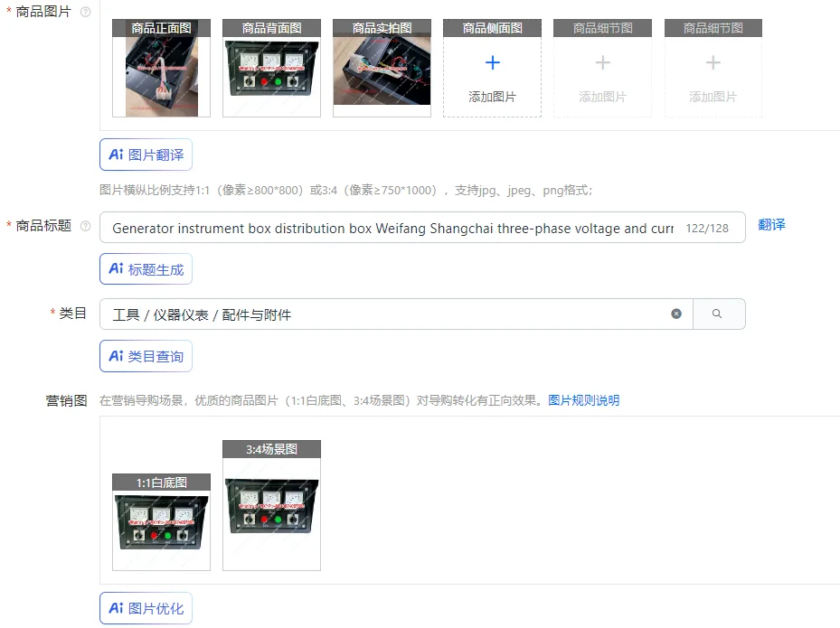Click the 122/128 character counter

coord(707,228)
